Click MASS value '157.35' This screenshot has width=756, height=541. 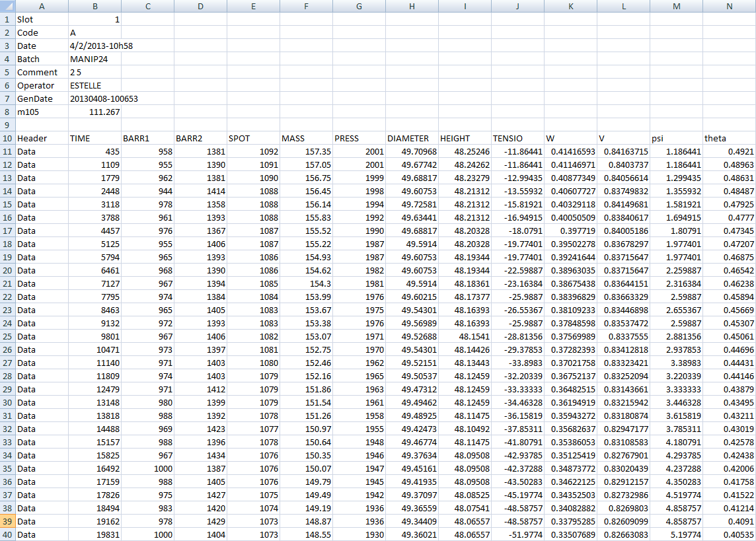click(x=306, y=151)
